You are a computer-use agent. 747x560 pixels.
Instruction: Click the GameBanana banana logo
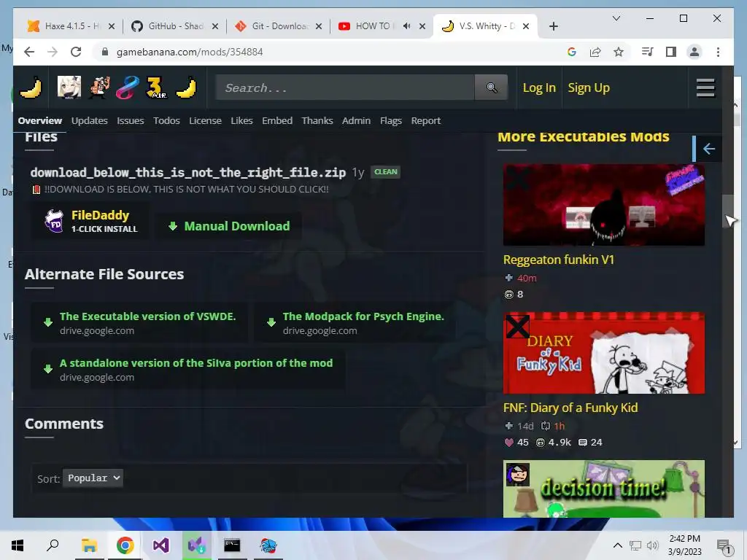click(x=31, y=87)
